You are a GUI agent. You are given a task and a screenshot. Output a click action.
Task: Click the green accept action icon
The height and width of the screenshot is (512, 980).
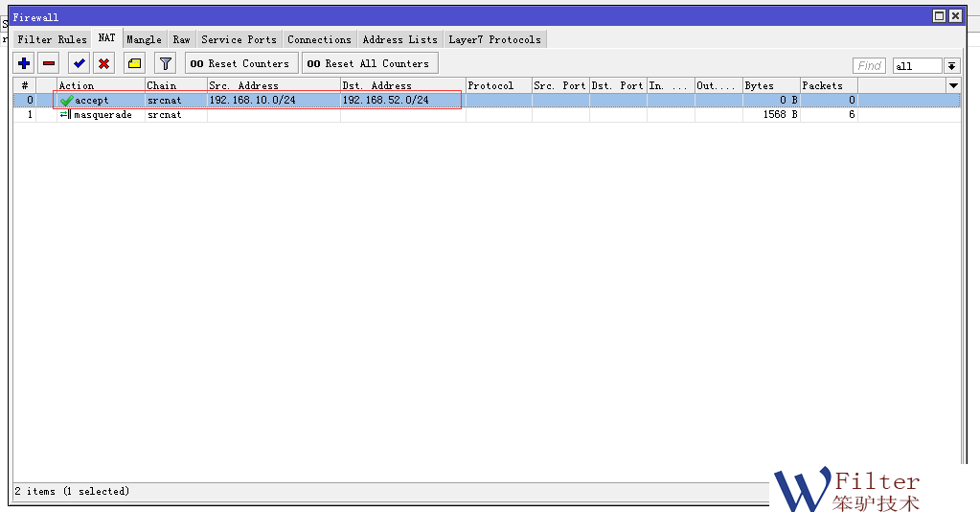tap(66, 101)
